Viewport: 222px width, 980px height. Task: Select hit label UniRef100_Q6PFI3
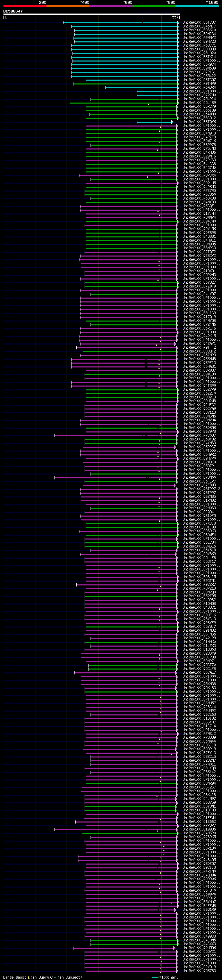coord(199,363)
